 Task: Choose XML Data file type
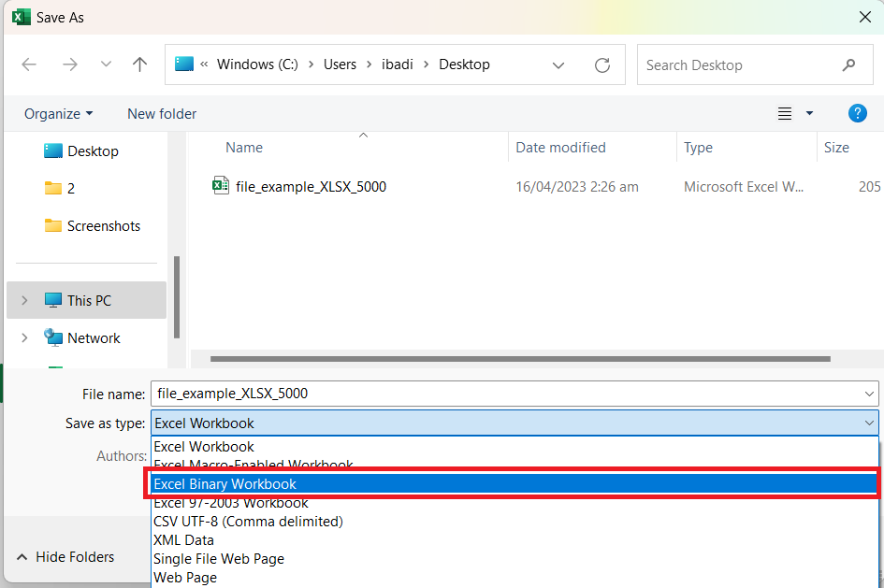[x=514, y=540]
